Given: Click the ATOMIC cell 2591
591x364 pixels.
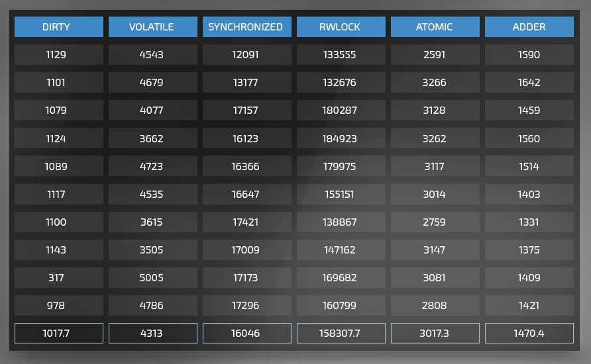Looking at the screenshot, I should [x=435, y=54].
